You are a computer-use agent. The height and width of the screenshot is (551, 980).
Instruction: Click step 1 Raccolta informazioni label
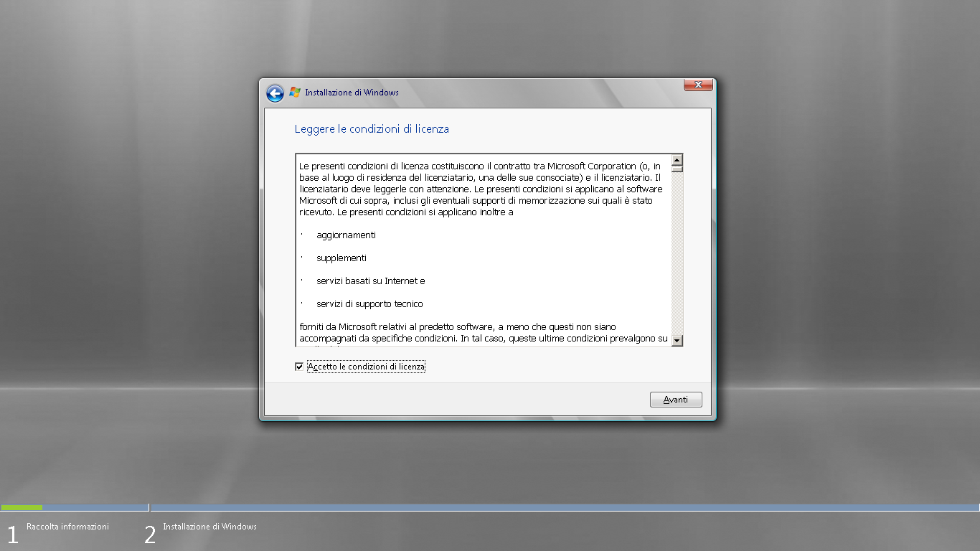coord(67,527)
